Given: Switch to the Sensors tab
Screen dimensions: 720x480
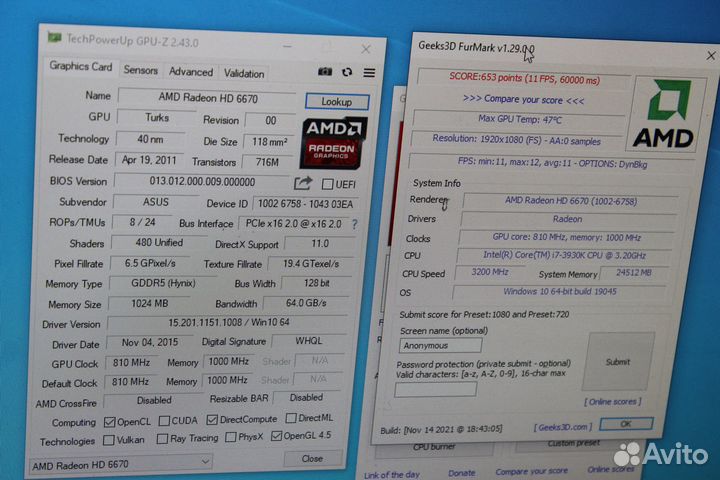Looking at the screenshot, I should point(141,70).
